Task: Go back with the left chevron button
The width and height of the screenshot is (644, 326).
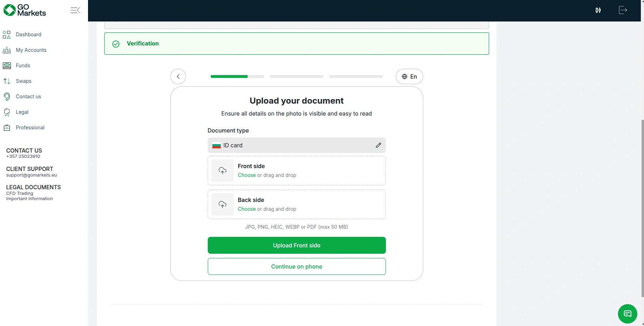Action: click(x=178, y=76)
